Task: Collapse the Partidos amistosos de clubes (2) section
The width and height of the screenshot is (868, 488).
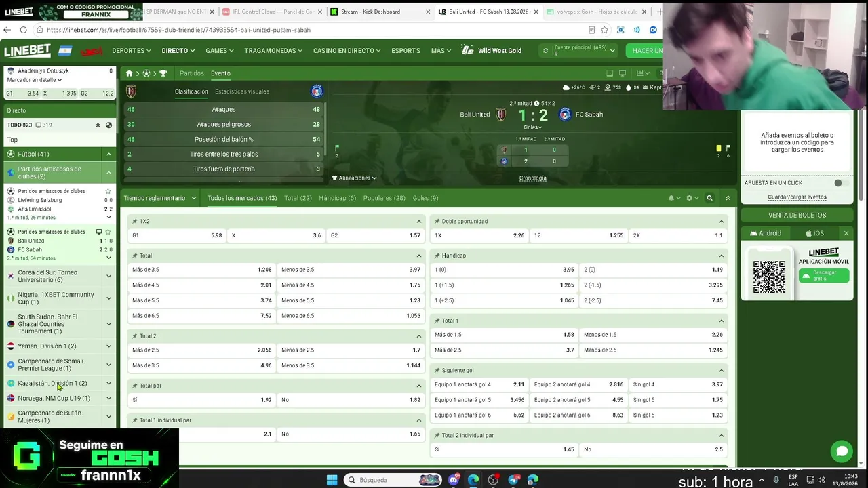Action: (x=108, y=173)
